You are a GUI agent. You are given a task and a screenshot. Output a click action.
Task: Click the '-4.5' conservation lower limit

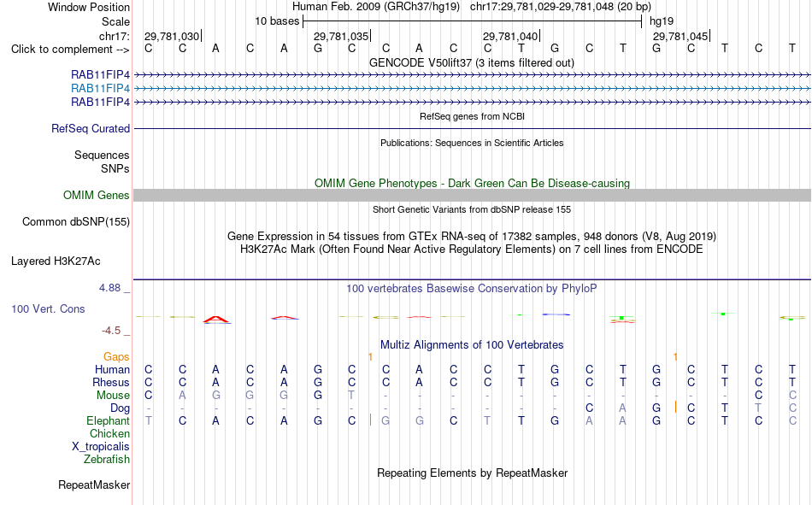click(111, 331)
